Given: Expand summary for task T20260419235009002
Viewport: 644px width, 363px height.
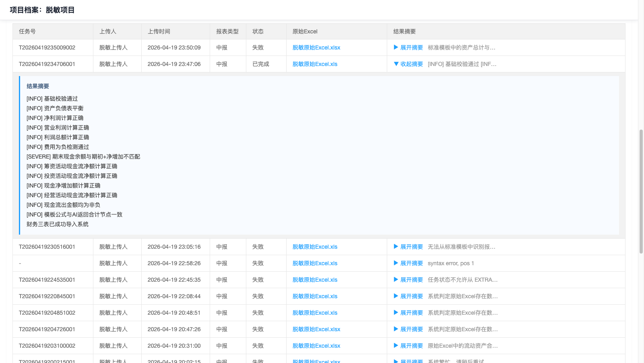Looking at the screenshot, I should click(408, 47).
